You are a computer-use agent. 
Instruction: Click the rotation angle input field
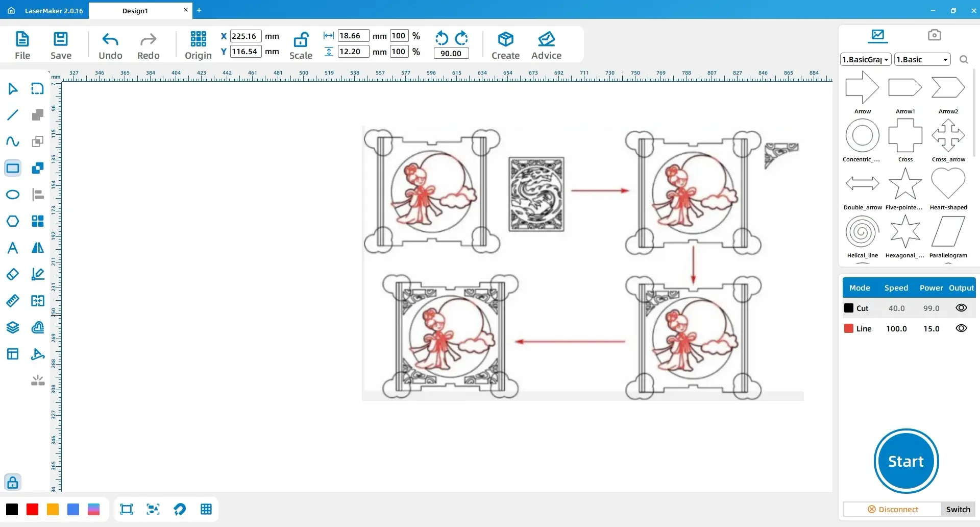point(451,53)
